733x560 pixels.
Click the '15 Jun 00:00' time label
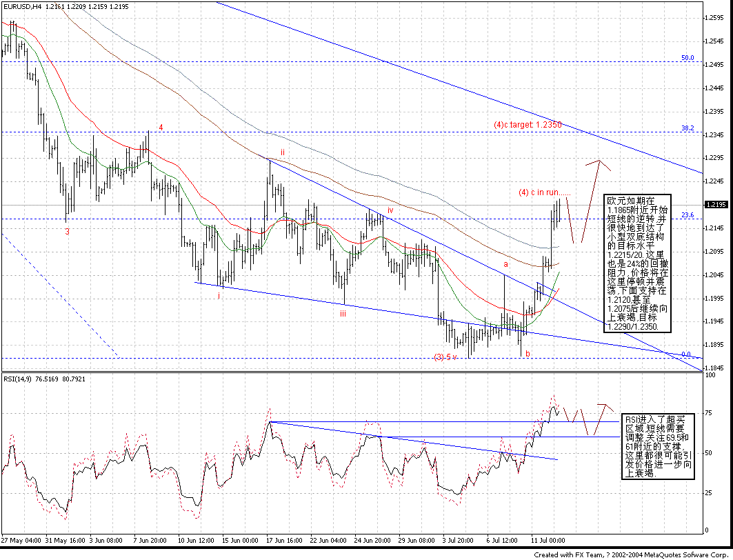tap(241, 541)
